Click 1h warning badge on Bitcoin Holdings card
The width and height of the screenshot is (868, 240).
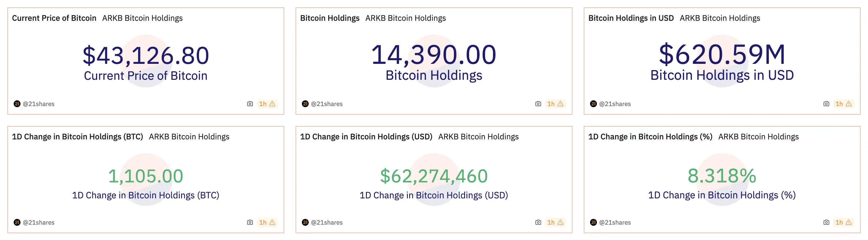pyautogui.click(x=555, y=104)
